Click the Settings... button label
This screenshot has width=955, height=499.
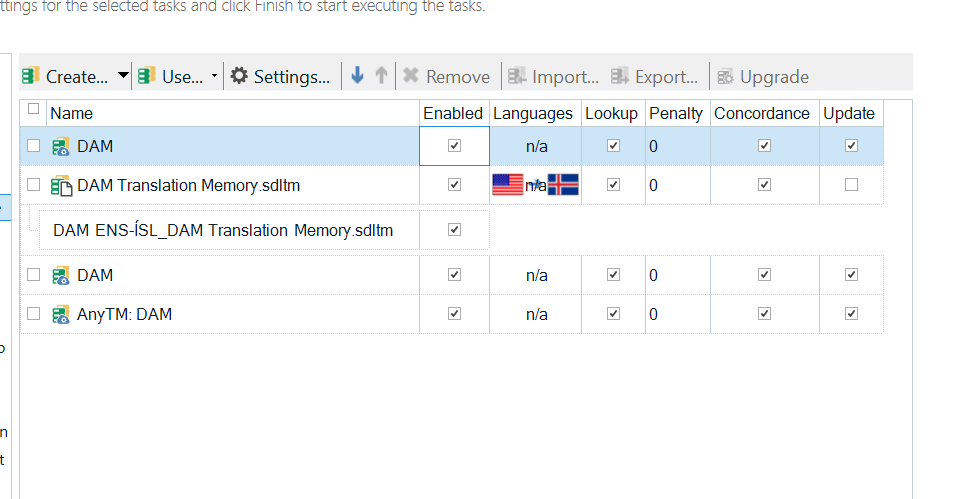pyautogui.click(x=292, y=77)
